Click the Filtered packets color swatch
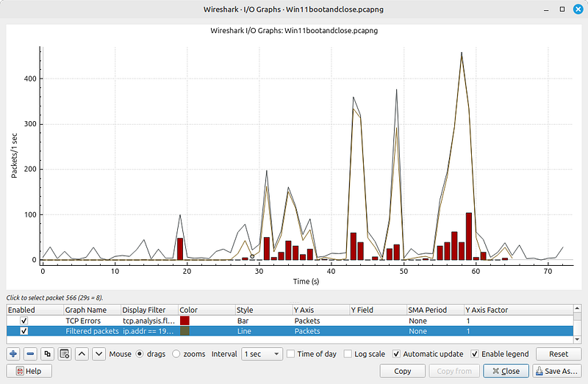 click(184, 331)
